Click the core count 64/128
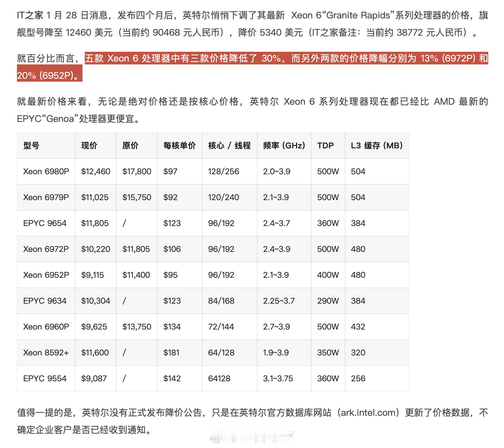 coord(221,353)
